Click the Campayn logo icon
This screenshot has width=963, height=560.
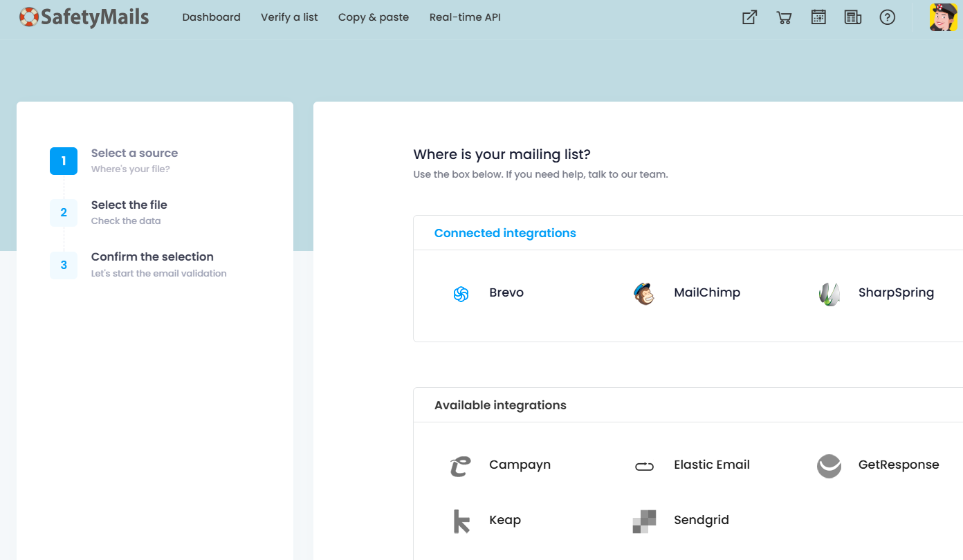[x=460, y=466]
